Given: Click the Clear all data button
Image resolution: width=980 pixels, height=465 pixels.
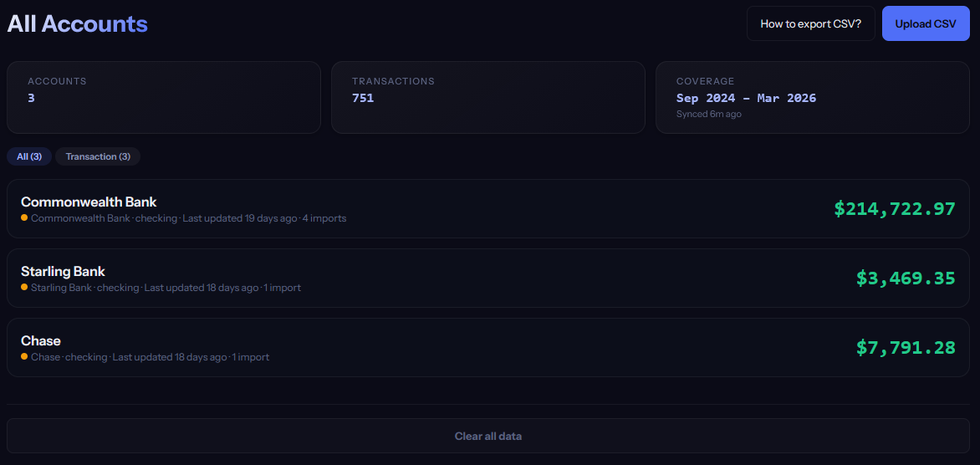Looking at the screenshot, I should [488, 436].
